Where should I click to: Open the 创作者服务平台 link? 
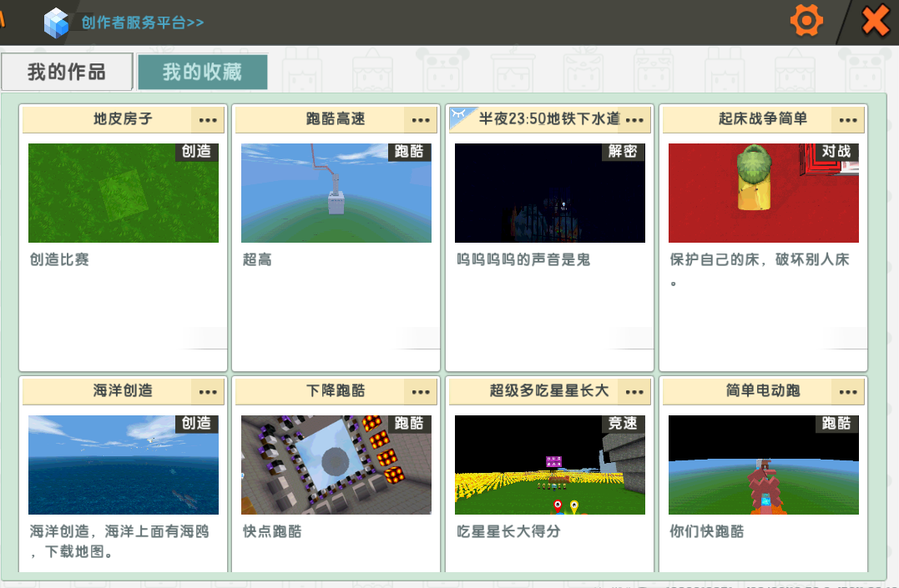[143, 23]
